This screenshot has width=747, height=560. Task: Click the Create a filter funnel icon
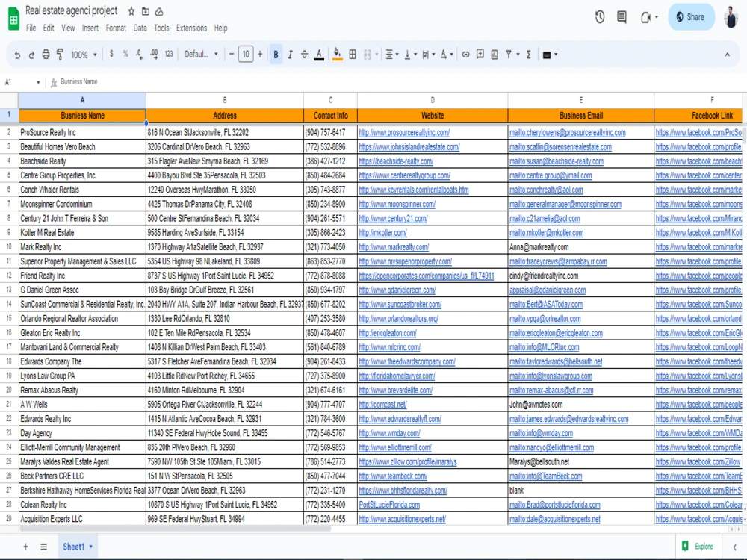coord(509,55)
